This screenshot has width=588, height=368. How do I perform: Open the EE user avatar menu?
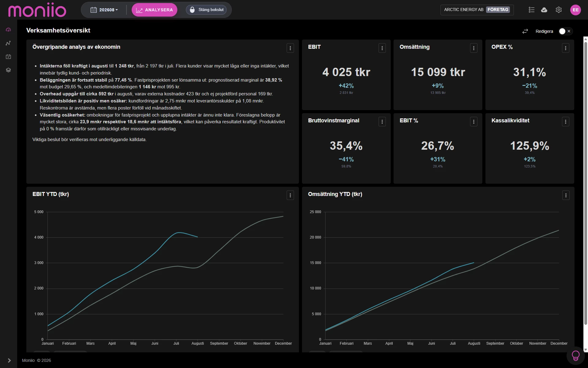(x=575, y=10)
